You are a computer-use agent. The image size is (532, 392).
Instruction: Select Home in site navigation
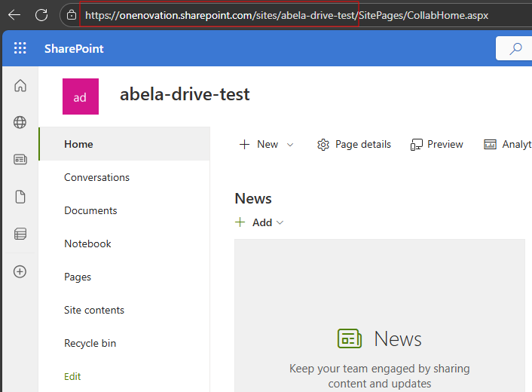[124, 144]
